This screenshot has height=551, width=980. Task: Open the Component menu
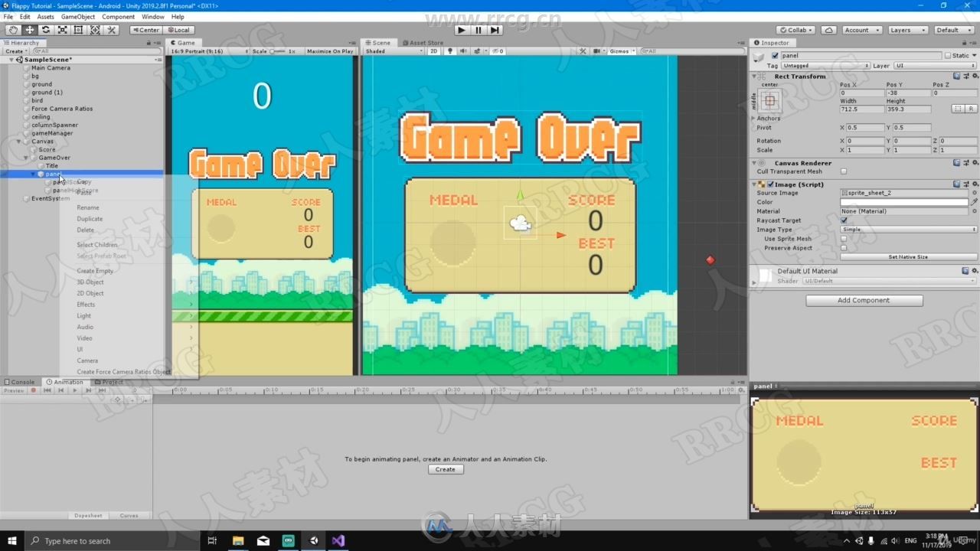coord(118,16)
